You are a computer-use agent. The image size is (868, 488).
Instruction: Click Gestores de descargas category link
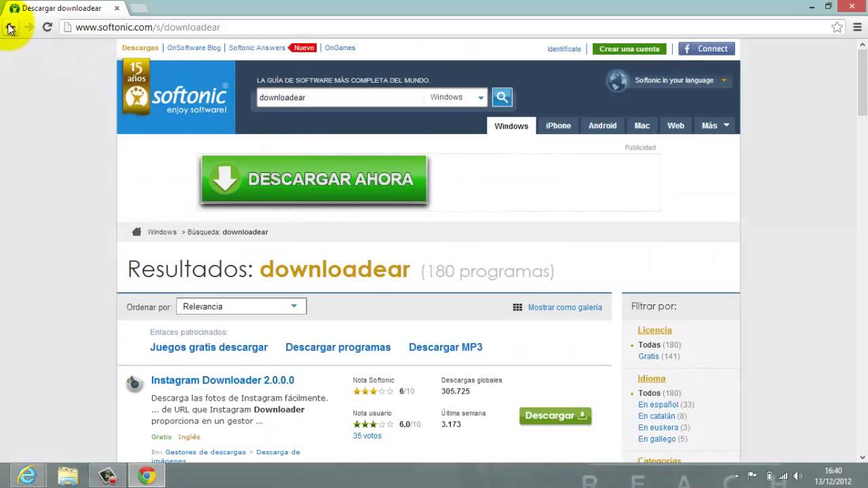[205, 452]
